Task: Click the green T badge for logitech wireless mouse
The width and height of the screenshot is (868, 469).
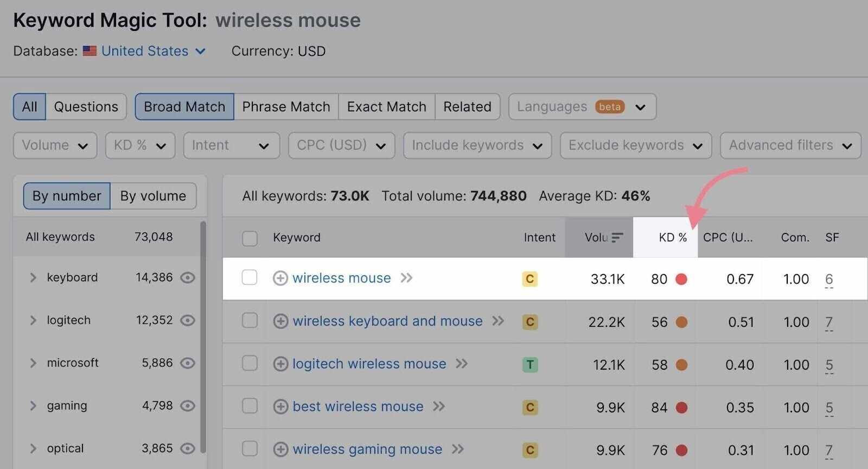Action: click(529, 364)
